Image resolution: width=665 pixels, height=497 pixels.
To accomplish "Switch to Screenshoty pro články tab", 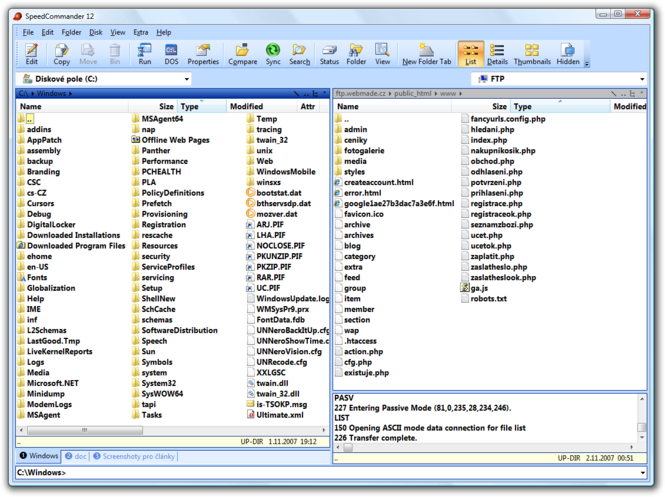I will (134, 457).
